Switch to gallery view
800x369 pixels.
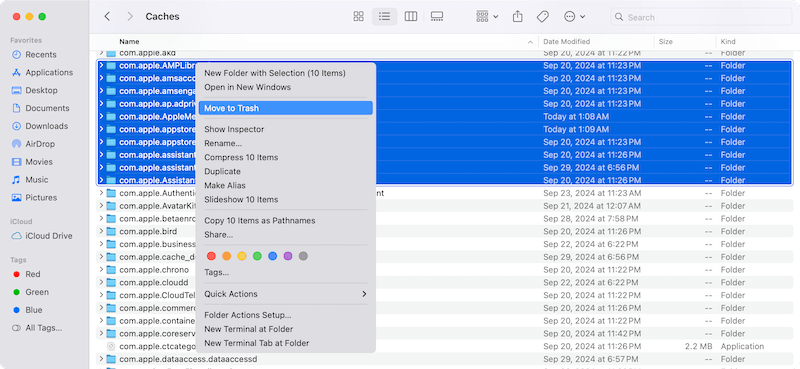[437, 17]
